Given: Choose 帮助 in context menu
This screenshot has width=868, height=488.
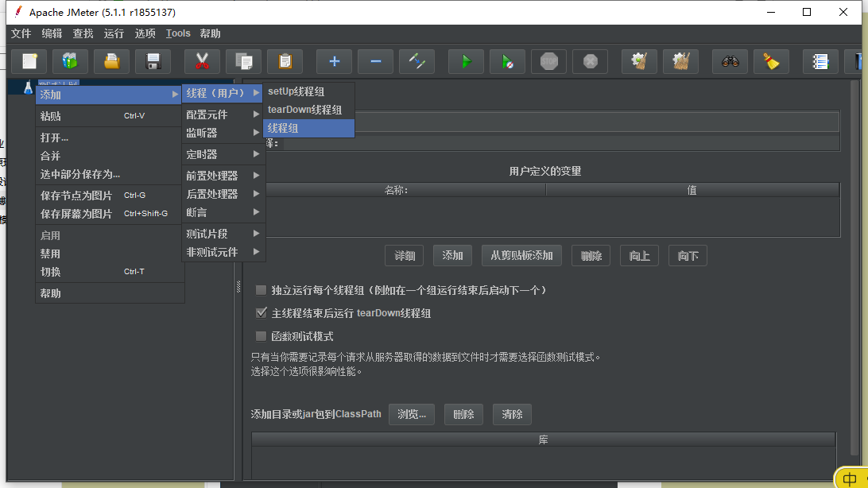Looking at the screenshot, I should point(109,293).
